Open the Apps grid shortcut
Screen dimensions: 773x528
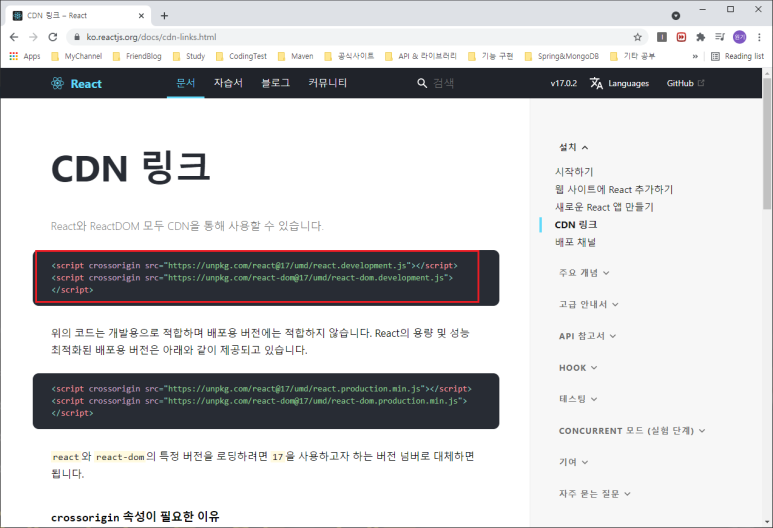(25, 56)
